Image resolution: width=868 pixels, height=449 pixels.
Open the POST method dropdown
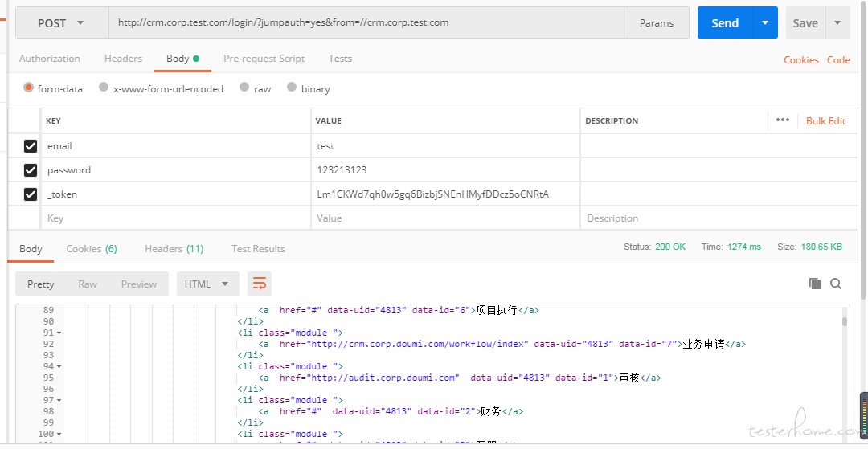tap(62, 22)
